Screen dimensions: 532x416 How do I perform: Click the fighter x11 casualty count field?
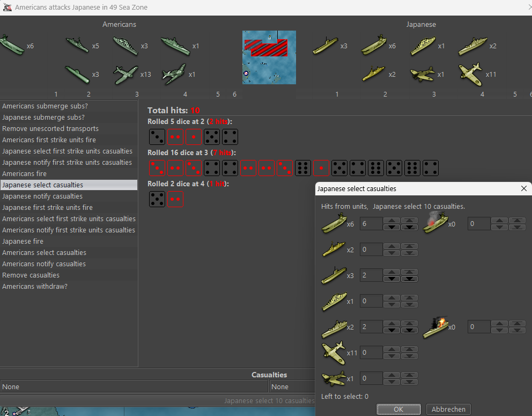pos(371,353)
